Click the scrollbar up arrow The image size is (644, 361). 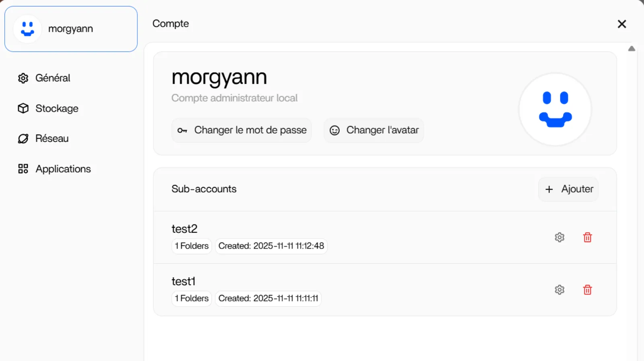click(x=632, y=49)
